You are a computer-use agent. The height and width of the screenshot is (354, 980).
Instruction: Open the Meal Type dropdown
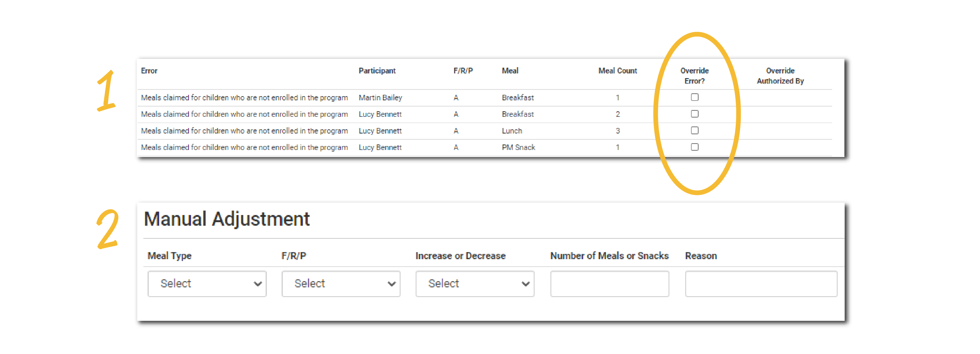point(207,283)
